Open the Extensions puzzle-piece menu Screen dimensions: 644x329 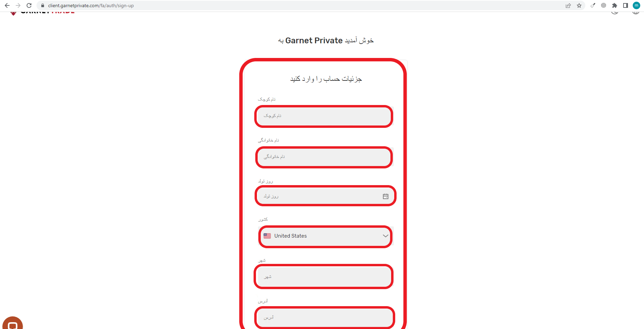coord(615,5)
